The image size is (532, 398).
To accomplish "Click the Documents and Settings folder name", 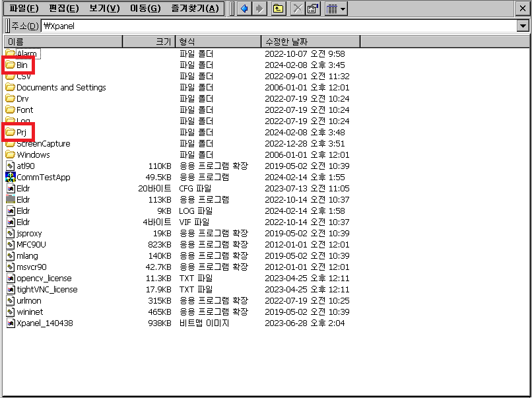I will [x=61, y=88].
